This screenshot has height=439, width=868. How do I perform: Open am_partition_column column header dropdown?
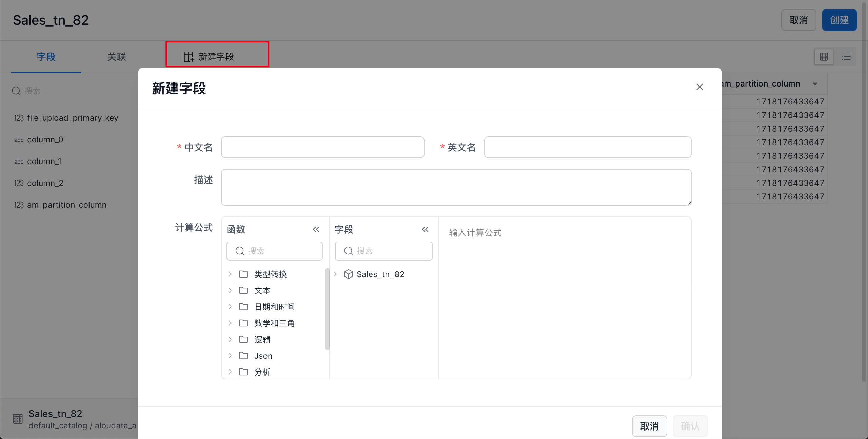point(815,84)
